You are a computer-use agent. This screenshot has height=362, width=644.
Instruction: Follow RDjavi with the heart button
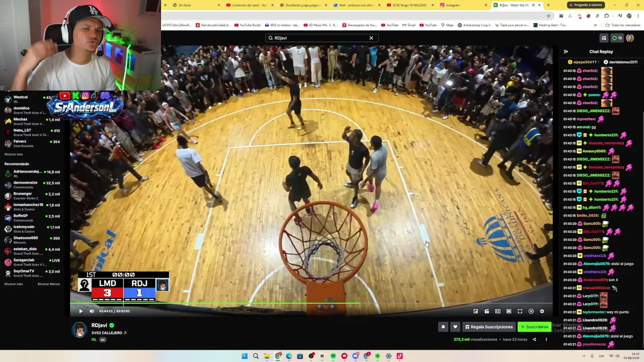tap(455, 327)
